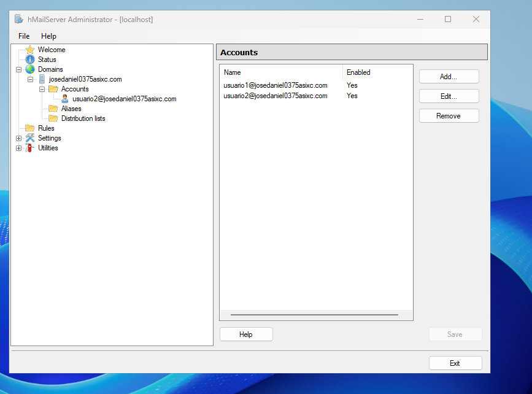
Task: Select the Rules tree label
Action: pos(46,128)
